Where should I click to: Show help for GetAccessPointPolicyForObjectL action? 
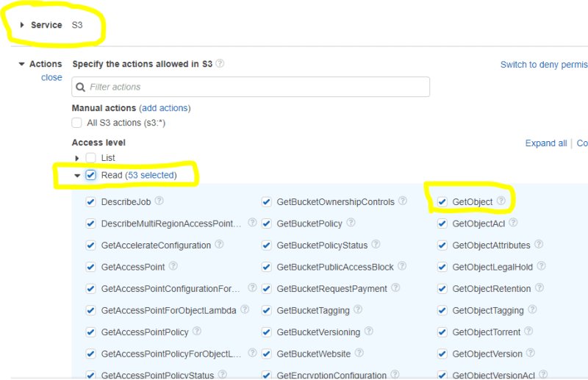click(252, 353)
